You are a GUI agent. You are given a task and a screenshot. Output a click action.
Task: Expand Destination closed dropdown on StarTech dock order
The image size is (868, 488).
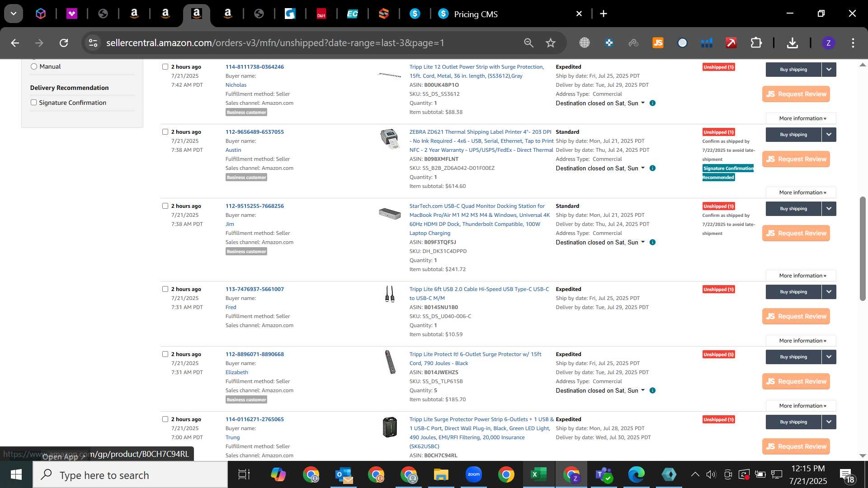600,242
